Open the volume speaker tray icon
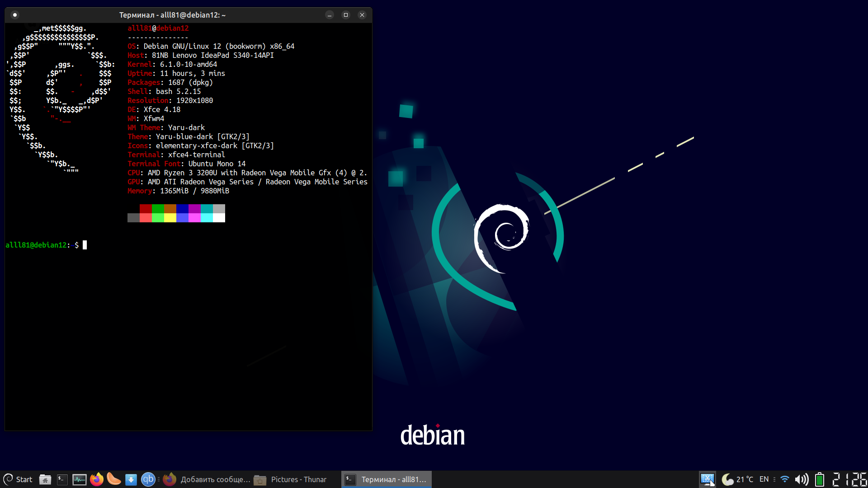The width and height of the screenshot is (868, 488). 802,479
